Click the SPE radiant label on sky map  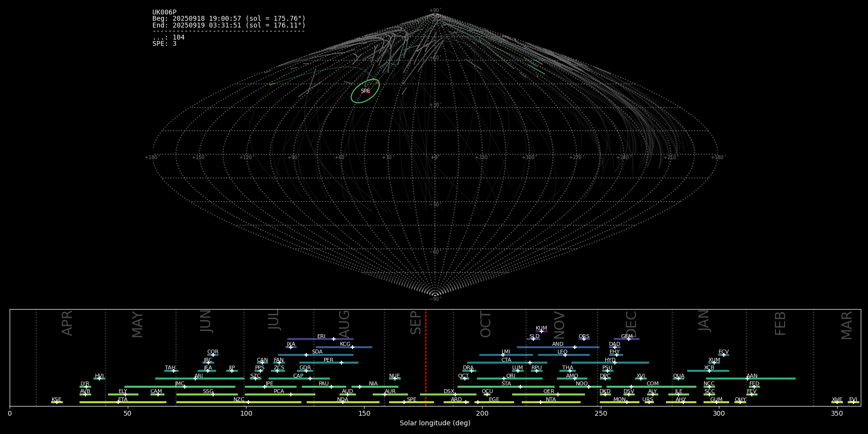click(365, 91)
